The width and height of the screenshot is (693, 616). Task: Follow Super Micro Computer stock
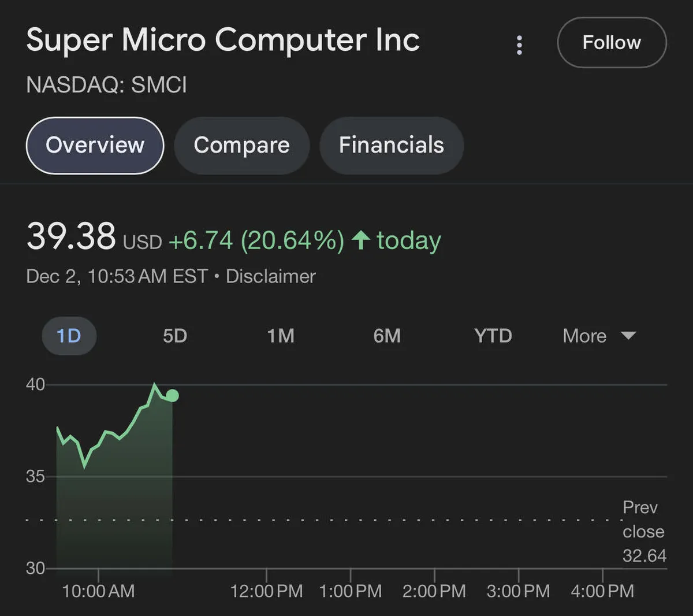click(x=612, y=43)
